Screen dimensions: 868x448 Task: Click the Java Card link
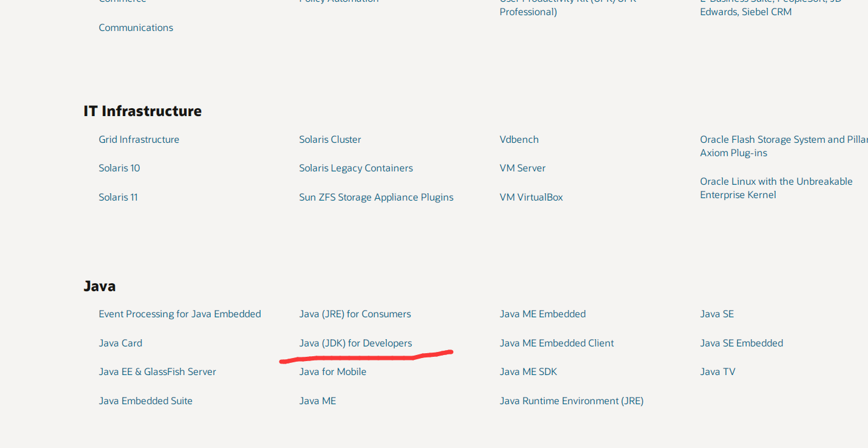pos(120,343)
